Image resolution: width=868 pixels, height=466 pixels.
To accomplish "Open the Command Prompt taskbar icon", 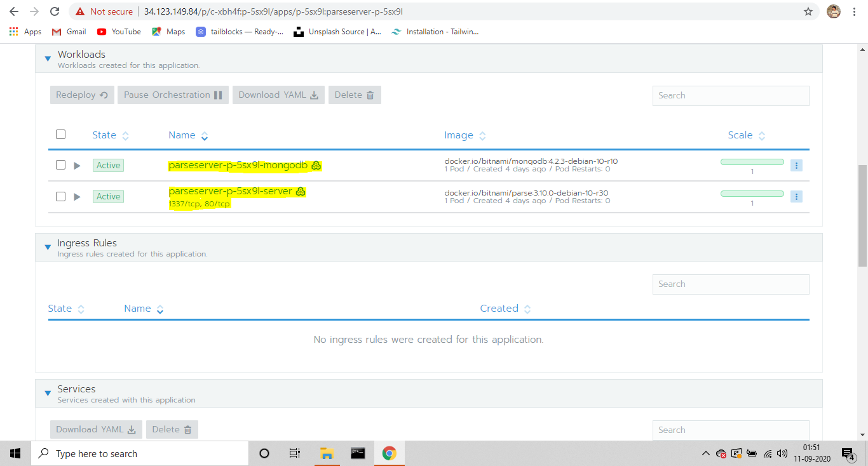I will pyautogui.click(x=358, y=453).
